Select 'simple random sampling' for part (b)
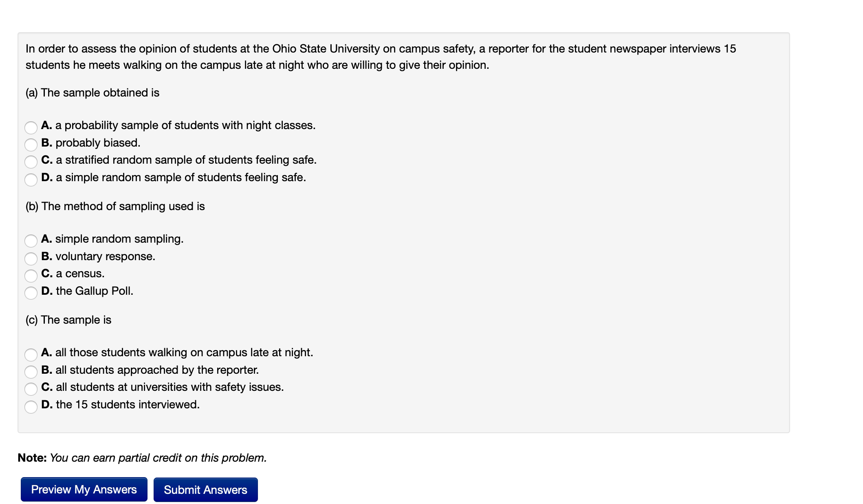This screenshot has width=863, height=504. coord(31,241)
